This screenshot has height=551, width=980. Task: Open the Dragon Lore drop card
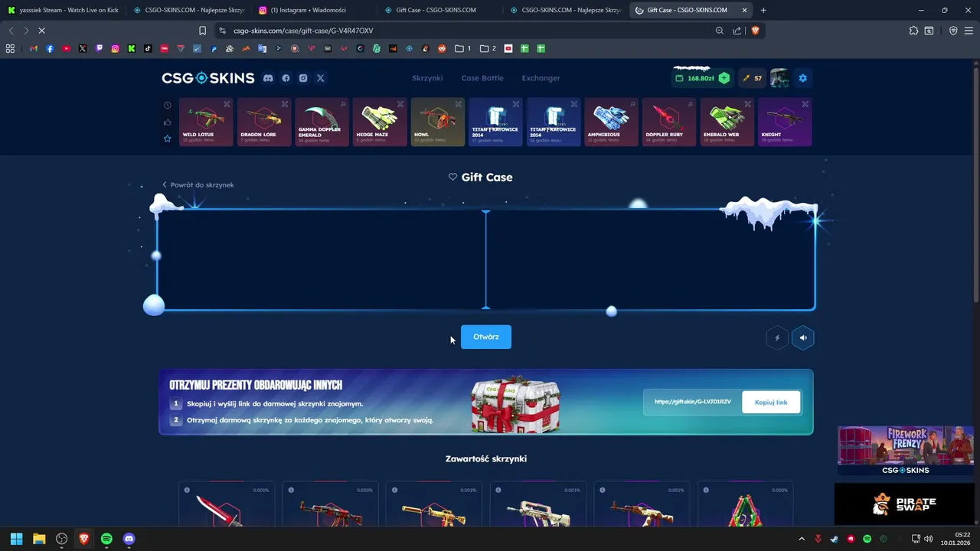(264, 122)
